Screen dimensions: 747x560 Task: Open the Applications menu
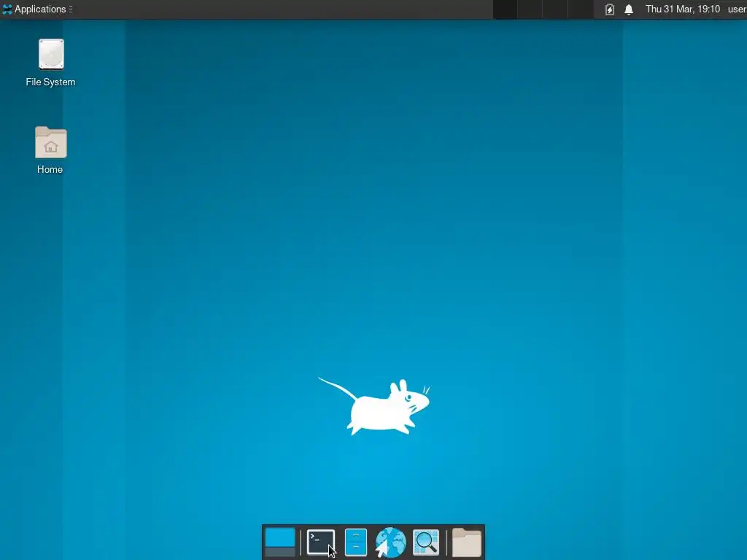click(37, 9)
